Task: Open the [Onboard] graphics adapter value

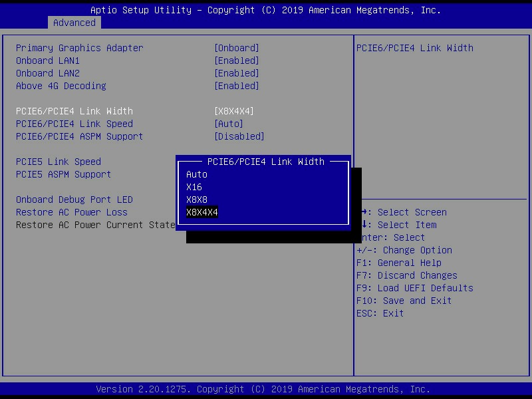Action: [x=237, y=48]
